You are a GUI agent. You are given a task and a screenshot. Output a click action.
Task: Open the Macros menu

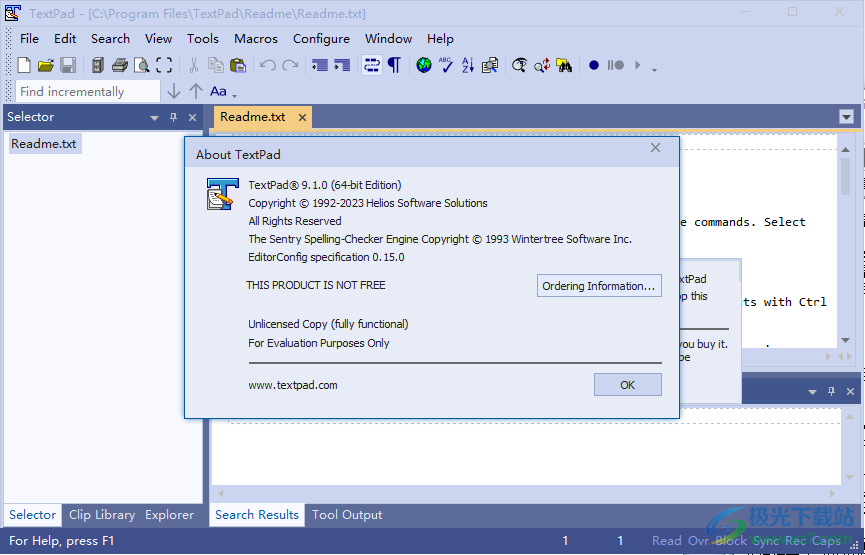[x=256, y=39]
